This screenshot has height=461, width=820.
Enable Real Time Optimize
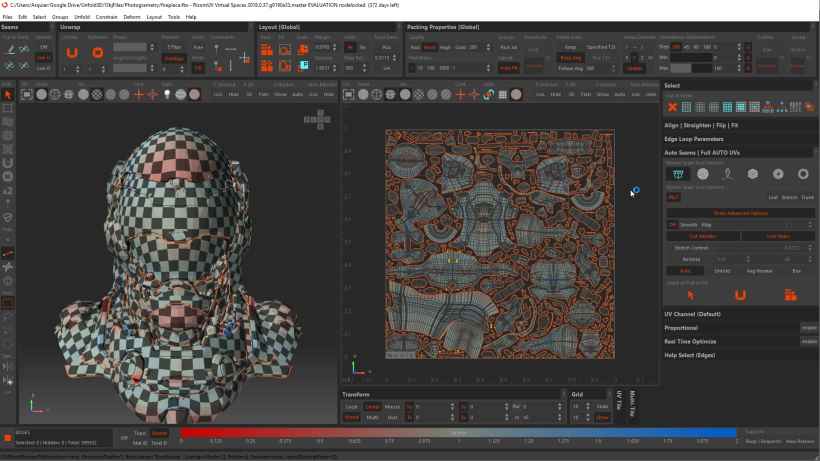tap(808, 341)
